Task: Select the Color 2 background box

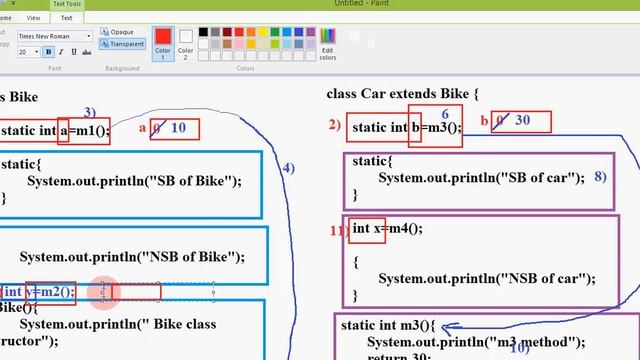Action: pyautogui.click(x=186, y=44)
